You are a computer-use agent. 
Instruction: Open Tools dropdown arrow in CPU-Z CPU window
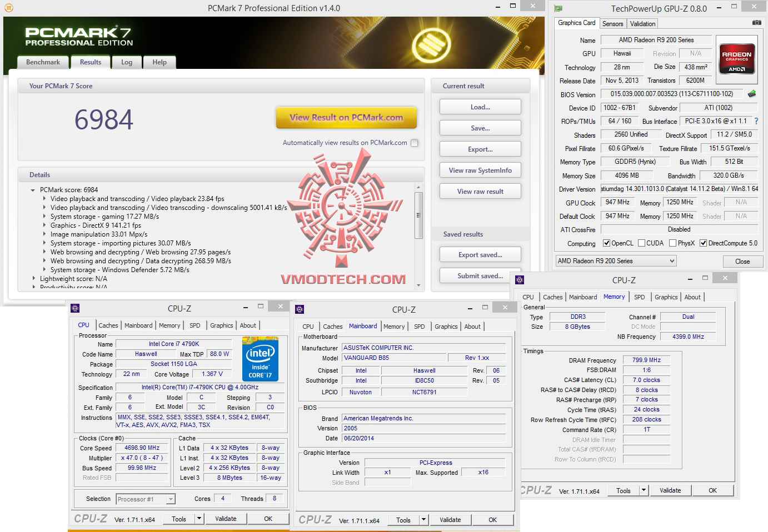[x=199, y=519]
